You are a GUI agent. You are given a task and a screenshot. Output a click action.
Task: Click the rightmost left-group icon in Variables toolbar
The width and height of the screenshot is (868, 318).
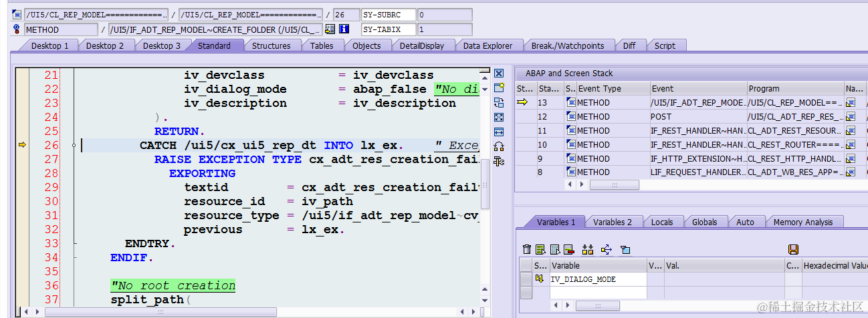[625, 249]
